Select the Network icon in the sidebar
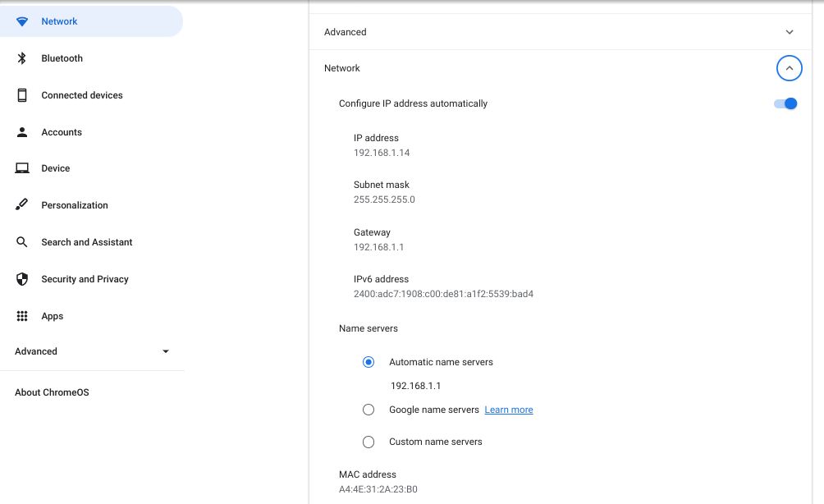 [22, 21]
